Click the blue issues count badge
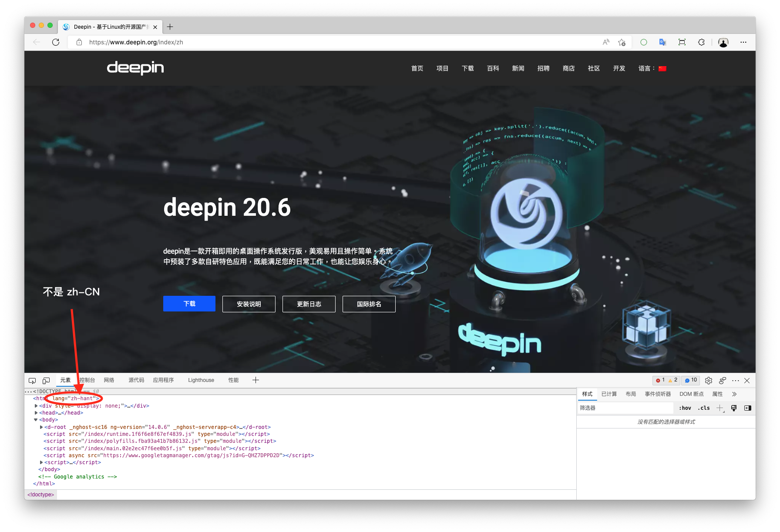Image resolution: width=780 pixels, height=532 pixels. [691, 380]
